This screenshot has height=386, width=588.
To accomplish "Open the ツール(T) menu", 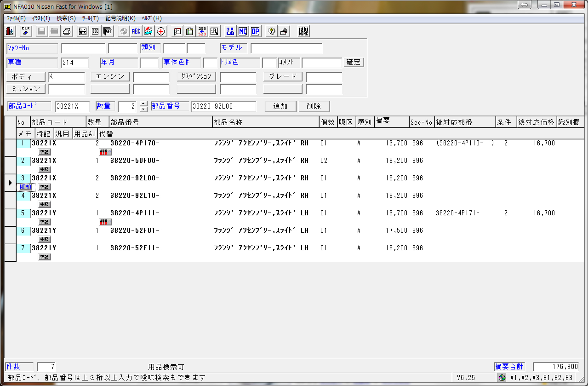I will tap(90, 18).
